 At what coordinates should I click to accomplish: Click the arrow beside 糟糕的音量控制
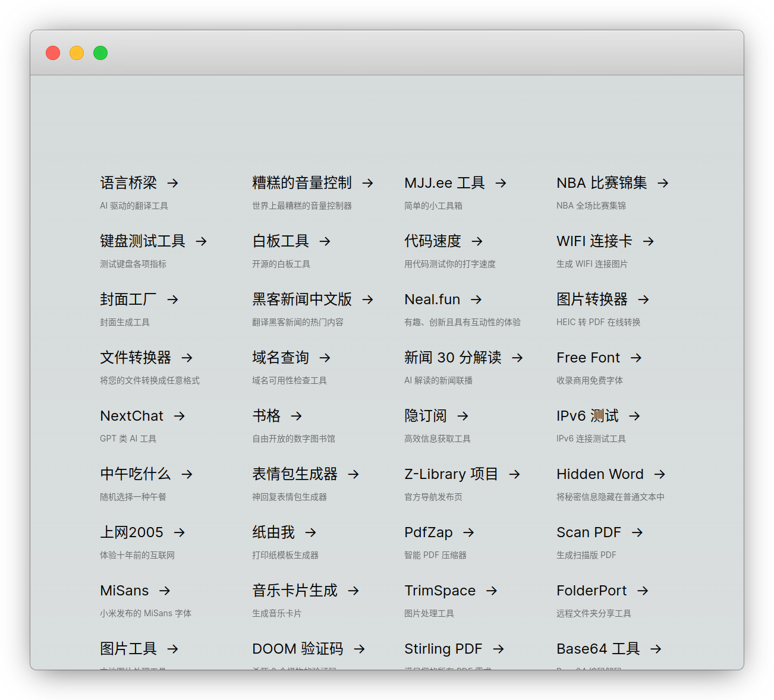(368, 183)
